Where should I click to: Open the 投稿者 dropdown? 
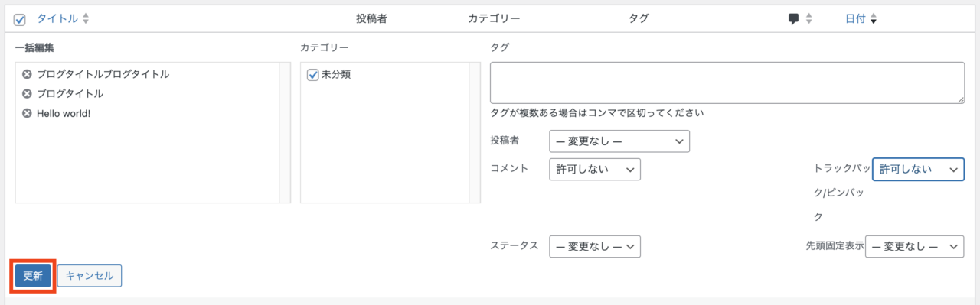click(619, 141)
